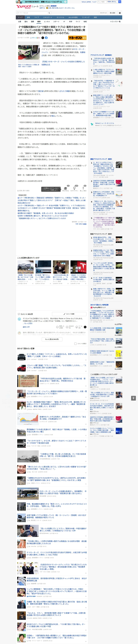Screen dimensions: 138x644
Task: Click the うーん reaction on comment
Action: click(79, 327)
